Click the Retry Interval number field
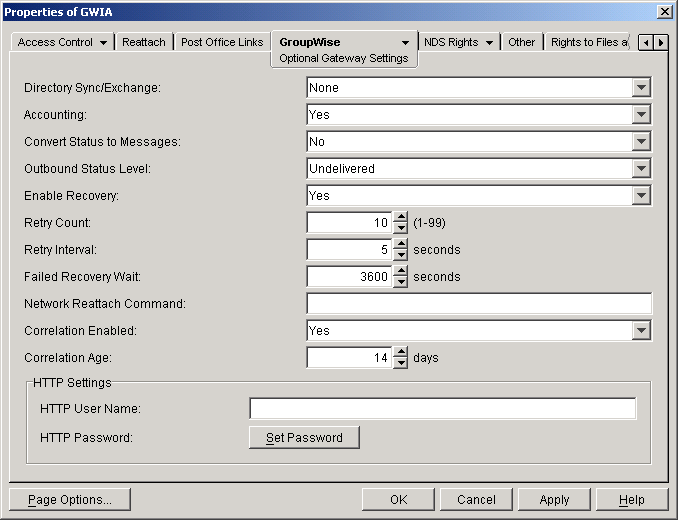 [x=349, y=249]
